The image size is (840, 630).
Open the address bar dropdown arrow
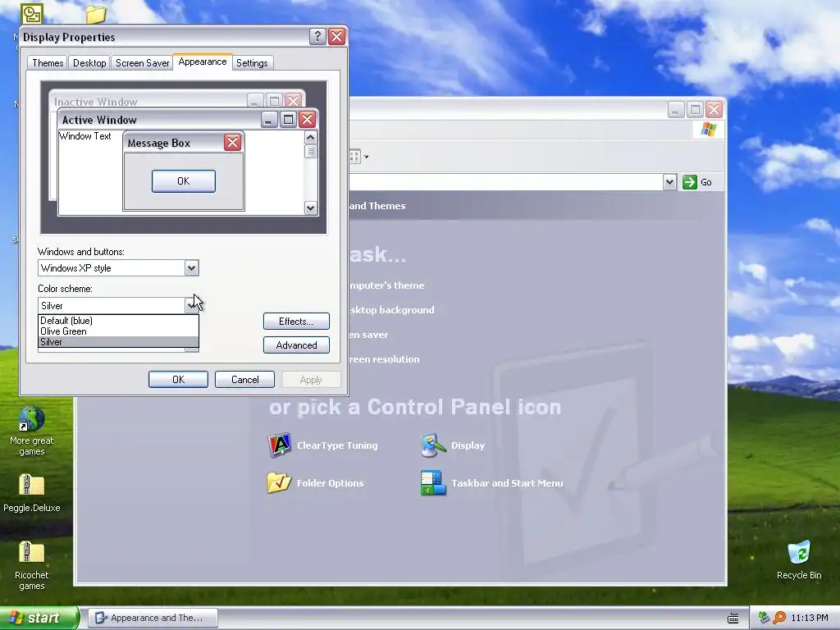(669, 182)
